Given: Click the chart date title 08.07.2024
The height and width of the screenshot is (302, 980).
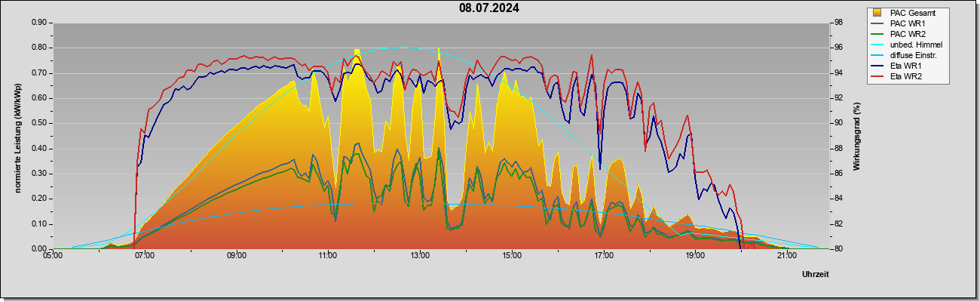Looking at the screenshot, I should click(489, 8).
